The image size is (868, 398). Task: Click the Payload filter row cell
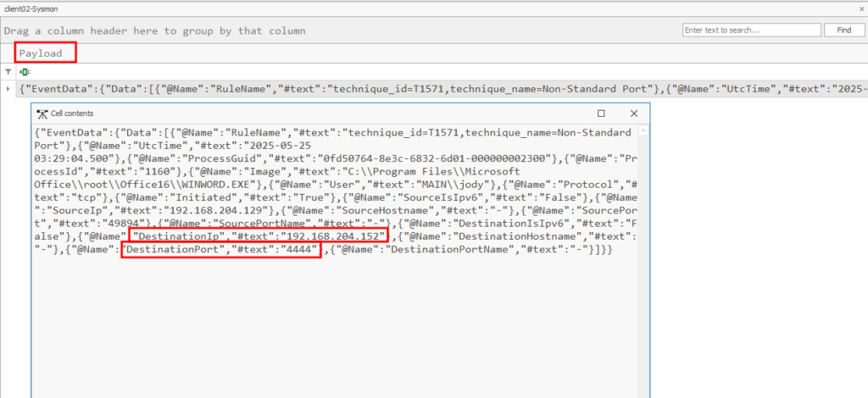tap(424, 72)
